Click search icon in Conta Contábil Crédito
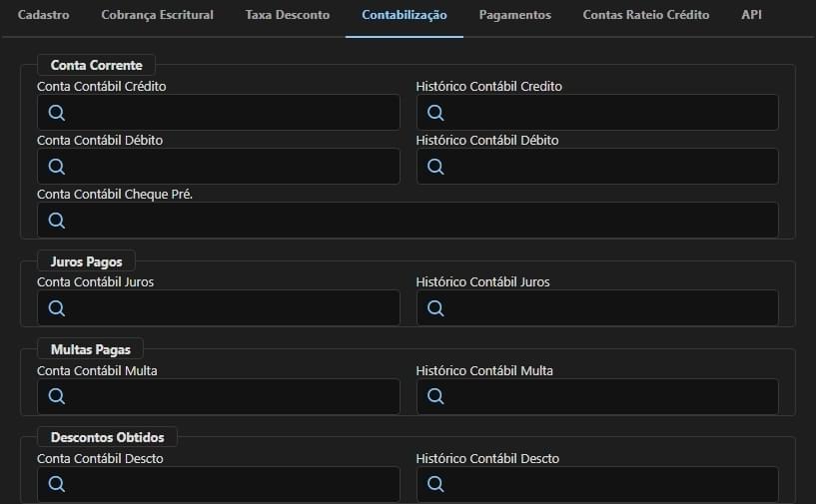The height and width of the screenshot is (504, 816). 57,113
